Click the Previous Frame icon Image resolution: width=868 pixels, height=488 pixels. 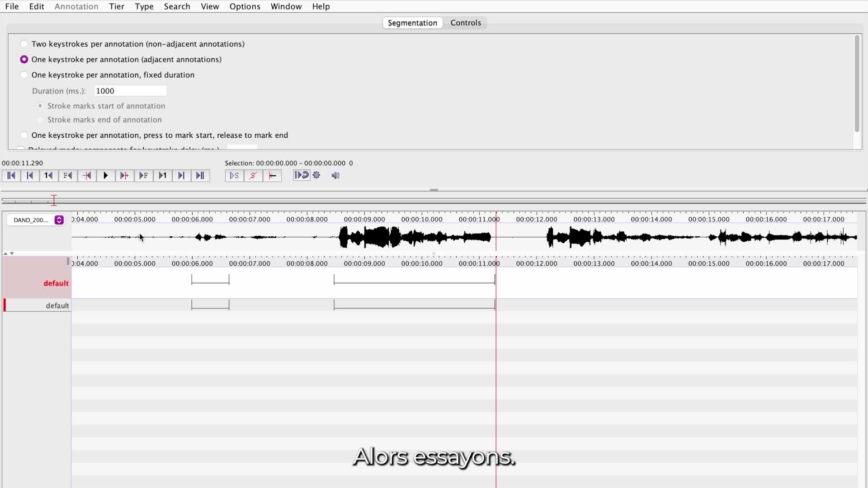tap(68, 175)
